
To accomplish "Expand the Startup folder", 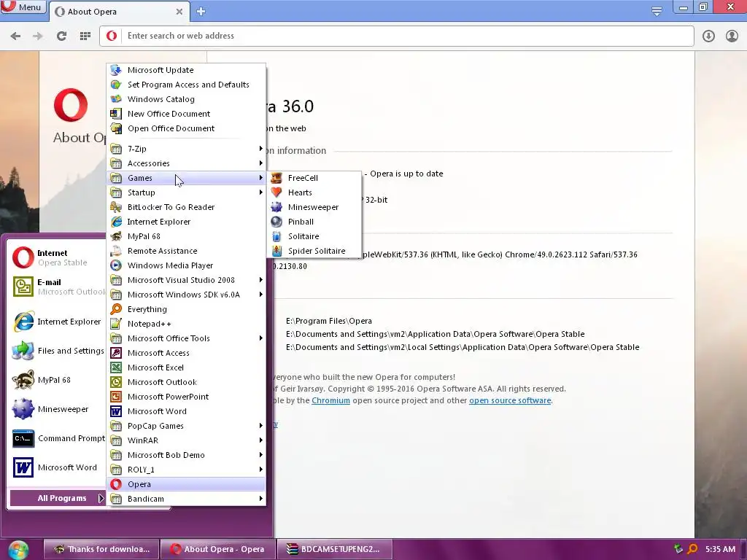I will pos(186,192).
